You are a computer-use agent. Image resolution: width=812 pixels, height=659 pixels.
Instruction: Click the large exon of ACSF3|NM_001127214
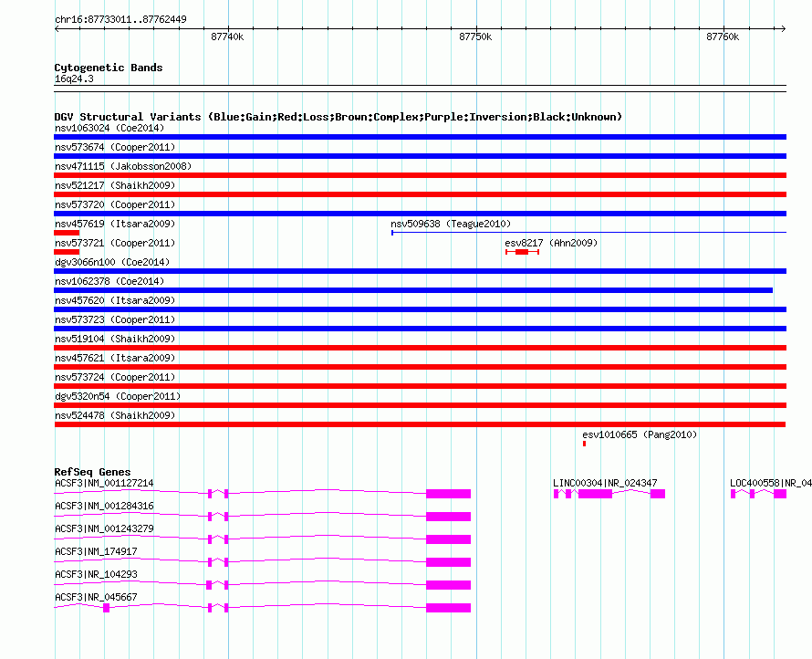click(449, 494)
